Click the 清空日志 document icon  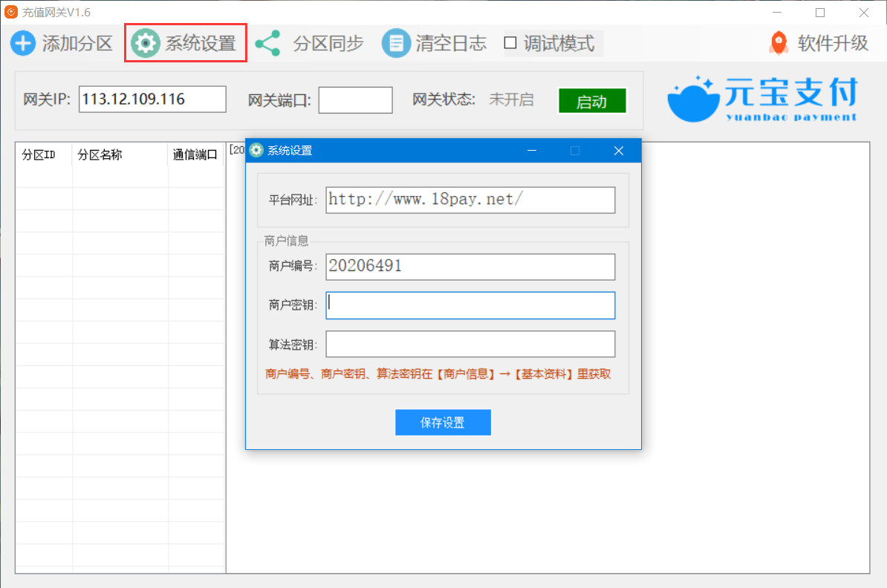396,43
